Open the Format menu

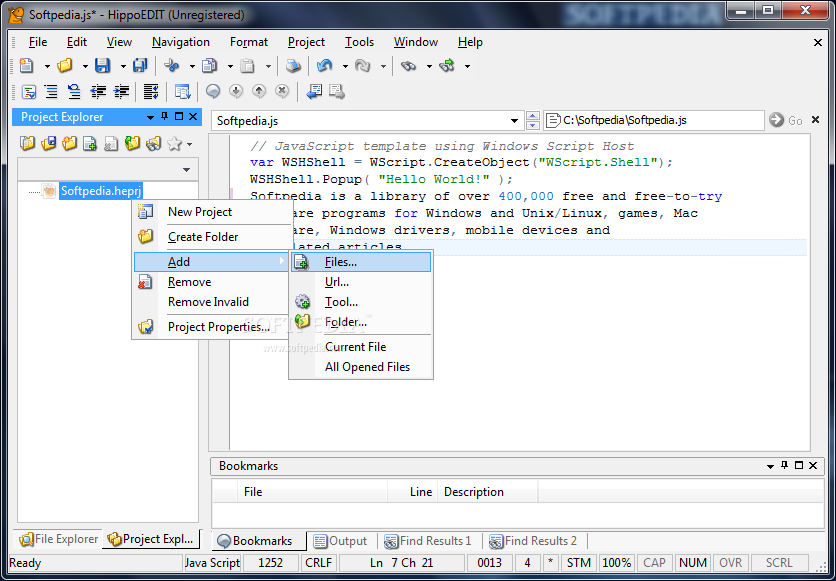click(249, 42)
